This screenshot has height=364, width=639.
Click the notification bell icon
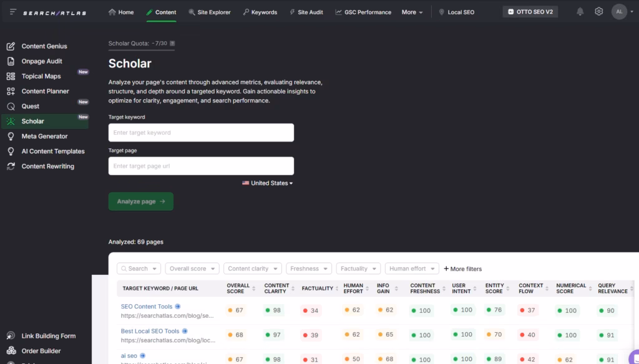(x=580, y=12)
